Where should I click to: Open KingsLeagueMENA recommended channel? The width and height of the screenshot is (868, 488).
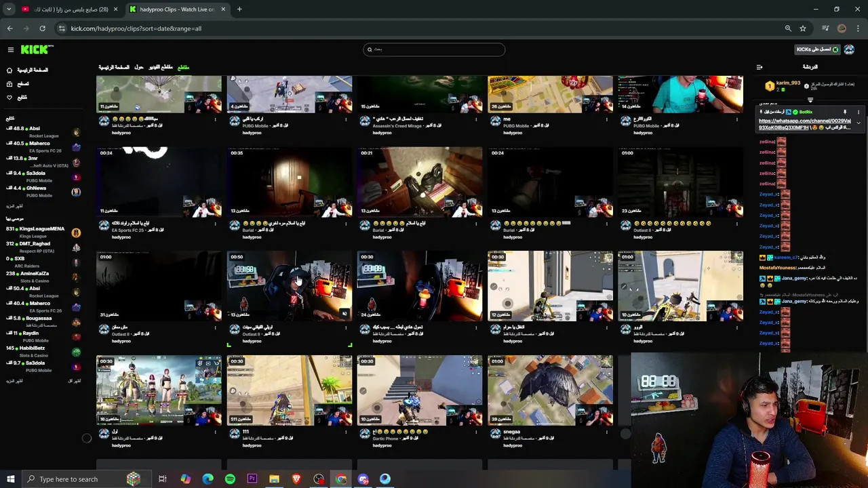pyautogui.click(x=43, y=232)
